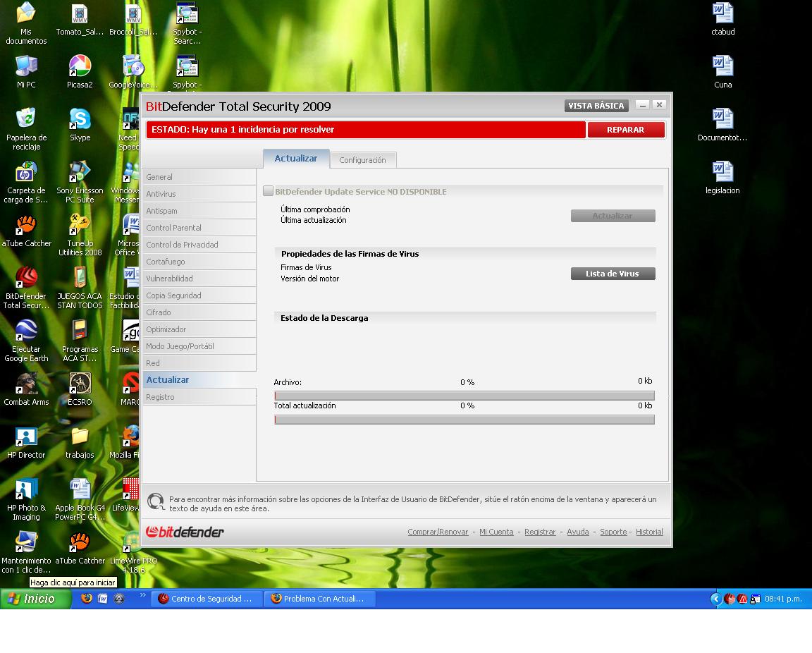Switch to Problema Con Actuali... taskbar window
The image size is (812, 653).
pos(319,599)
